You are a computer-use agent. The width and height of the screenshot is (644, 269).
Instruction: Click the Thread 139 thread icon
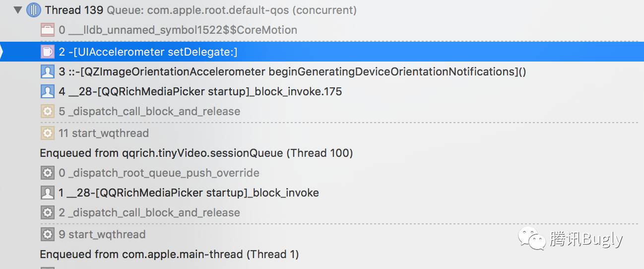pyautogui.click(x=33, y=9)
